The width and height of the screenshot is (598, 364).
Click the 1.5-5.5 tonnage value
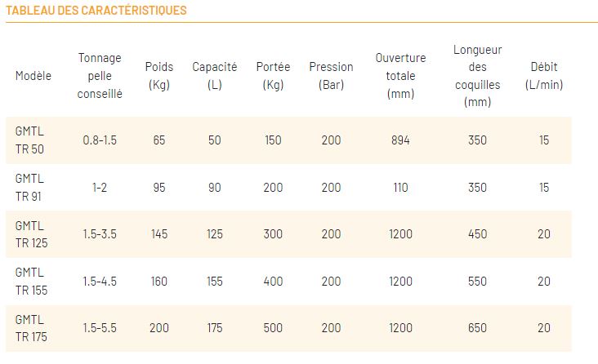coord(100,328)
